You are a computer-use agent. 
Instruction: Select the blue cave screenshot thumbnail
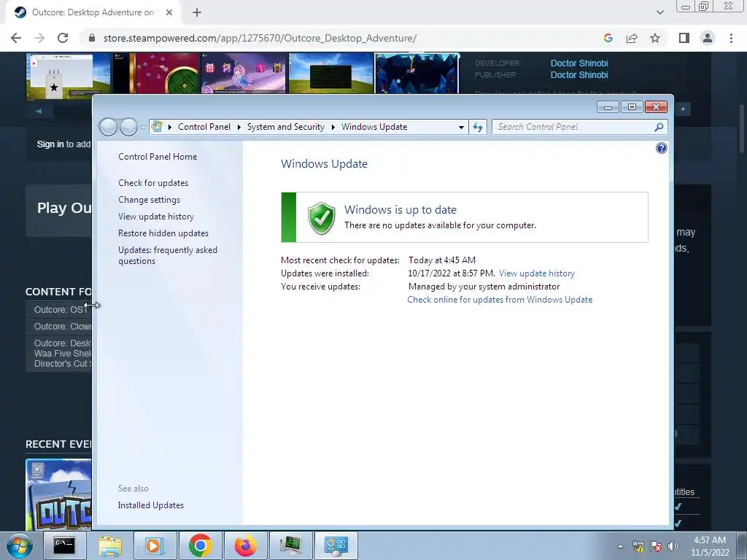coord(417,74)
